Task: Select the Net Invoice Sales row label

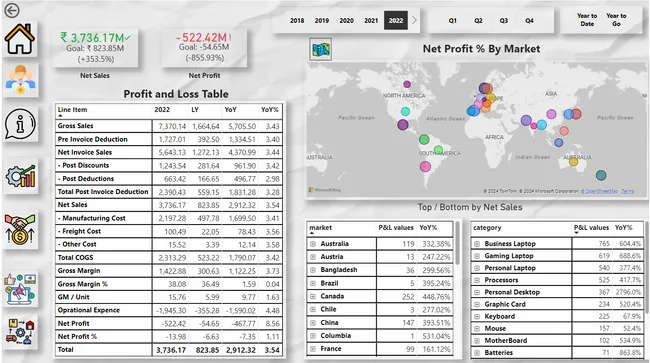Action: tap(85, 152)
